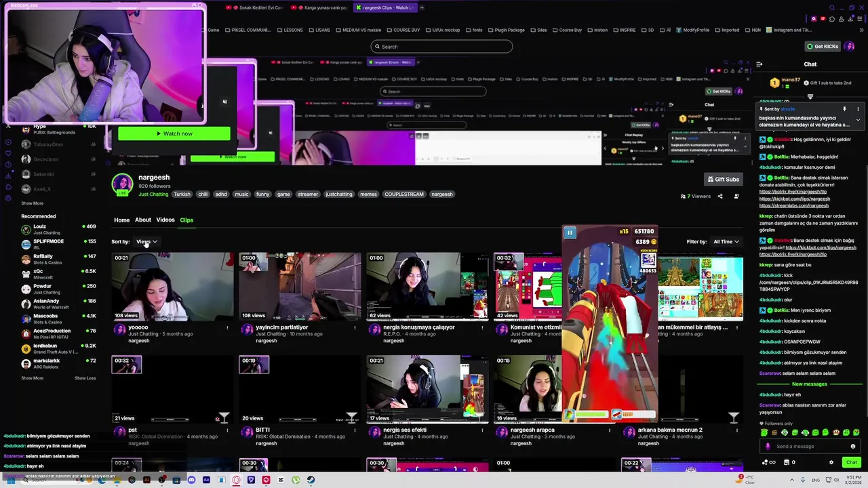This screenshot has width=868, height=488.
Task: Open the 'nergis konuşmaya çalışıyor' clip thumbnail
Action: [427, 286]
